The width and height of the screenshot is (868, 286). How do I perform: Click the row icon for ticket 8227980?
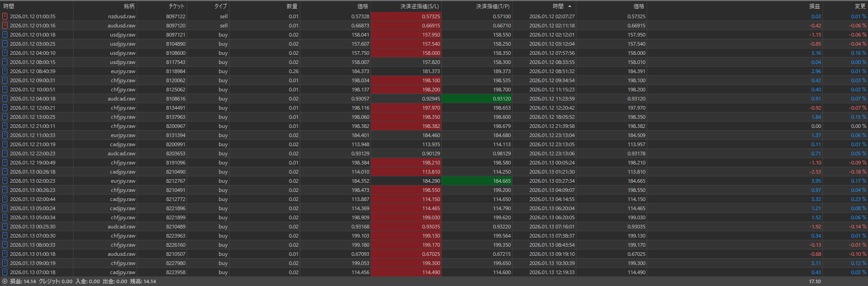[x=5, y=263]
